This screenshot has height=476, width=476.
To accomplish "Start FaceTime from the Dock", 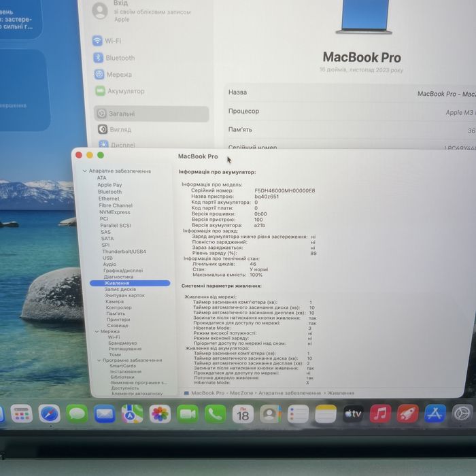I will pos(188,413).
